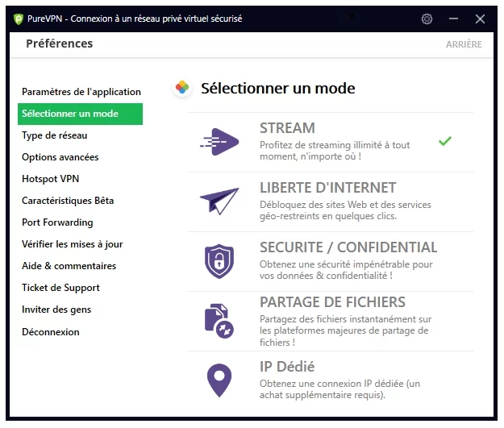Image resolution: width=504 pixels, height=428 pixels.
Task: Go to Options avancées
Action: point(60,157)
